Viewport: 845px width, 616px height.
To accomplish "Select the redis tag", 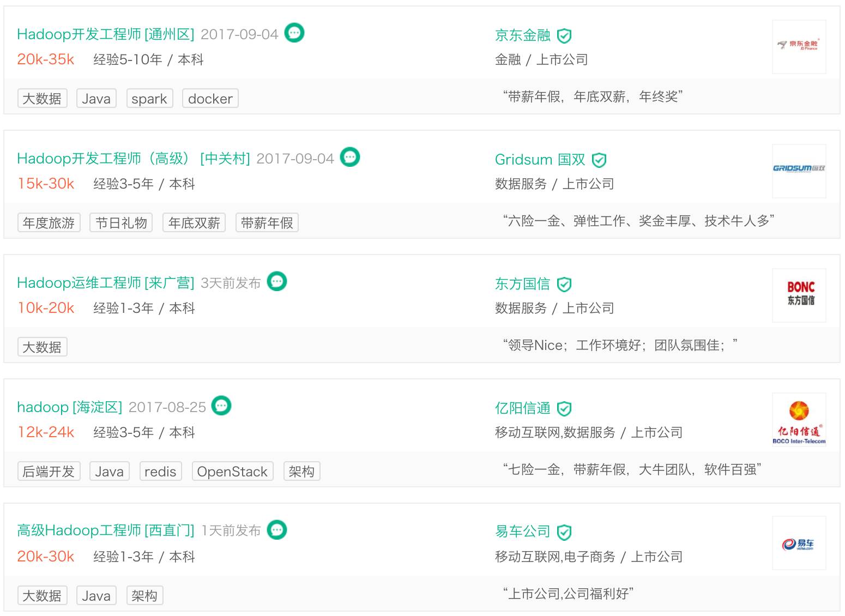I will click(160, 472).
